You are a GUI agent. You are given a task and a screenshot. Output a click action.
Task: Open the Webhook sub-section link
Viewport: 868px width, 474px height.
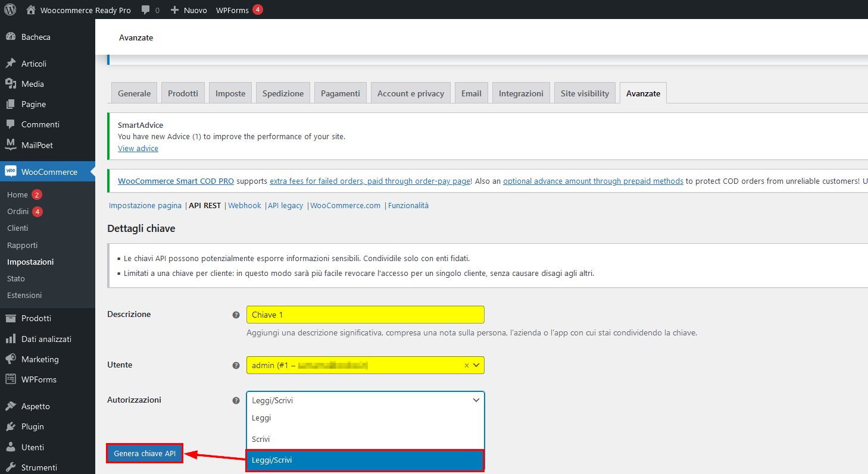click(245, 206)
